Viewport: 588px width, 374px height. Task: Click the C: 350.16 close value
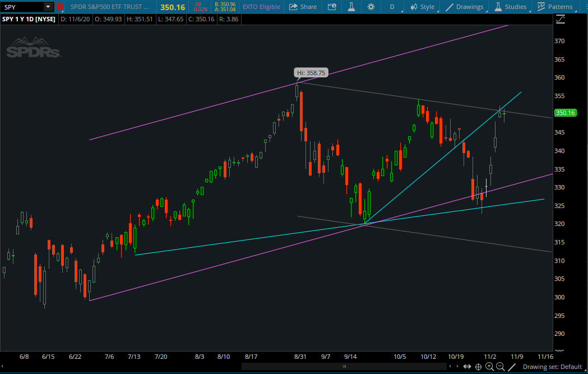coord(201,19)
